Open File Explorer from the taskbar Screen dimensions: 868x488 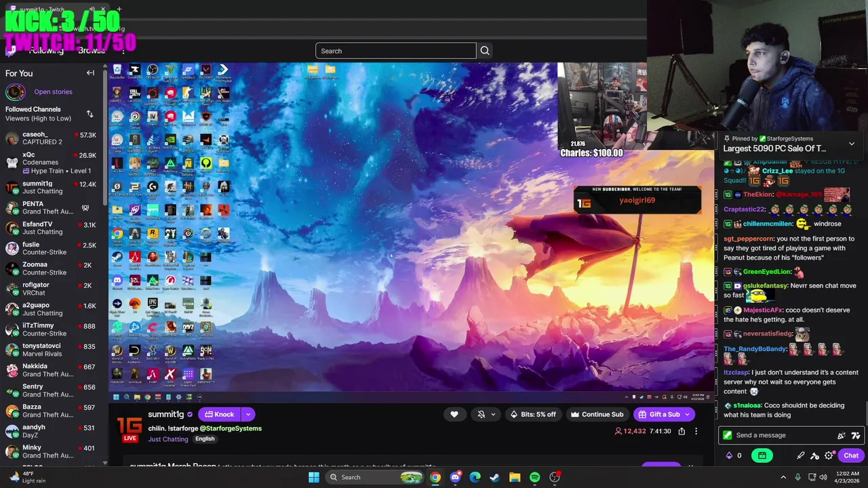click(x=515, y=477)
